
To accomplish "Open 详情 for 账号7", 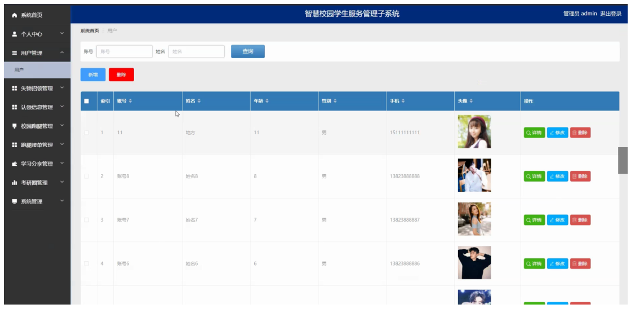I will click(x=534, y=220).
